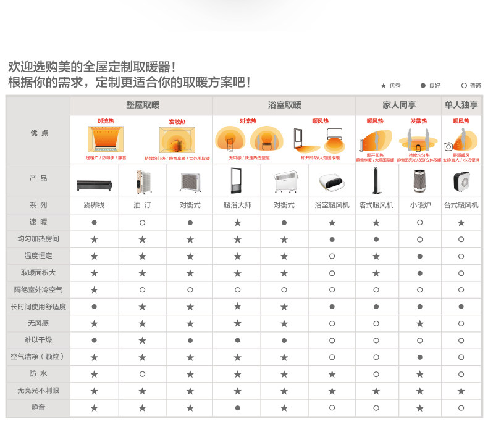Image resolution: width=488 pixels, height=448 pixels.
Task: Click the 取暖面积大 row label
Action: [x=38, y=273]
